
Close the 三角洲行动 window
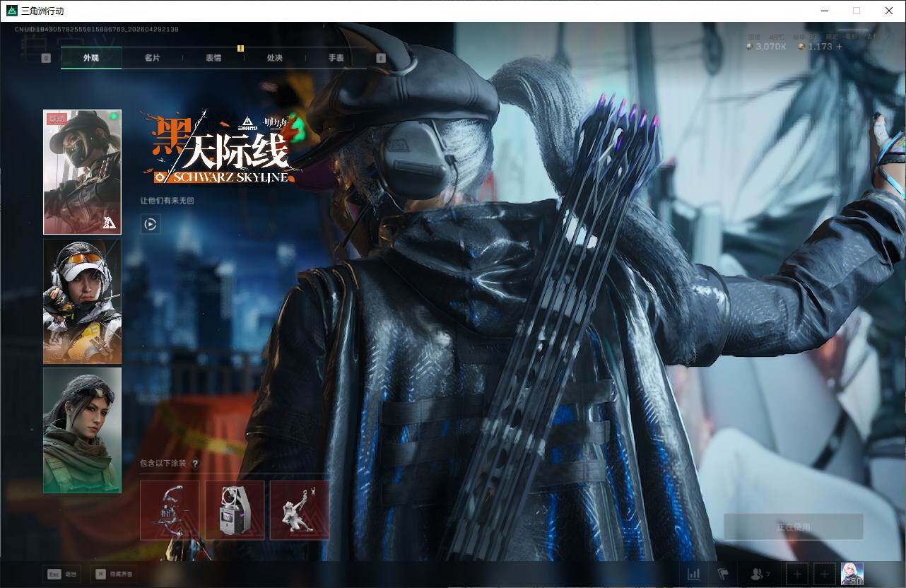tap(889, 11)
